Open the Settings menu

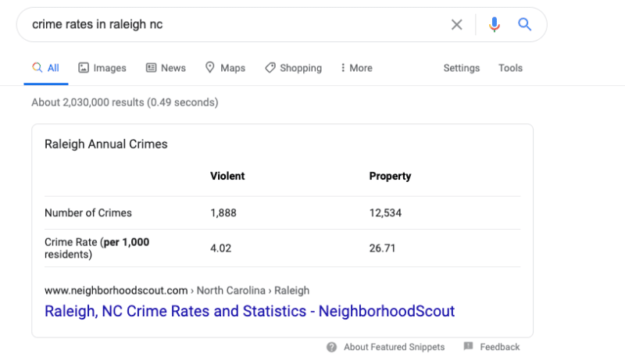tap(462, 68)
